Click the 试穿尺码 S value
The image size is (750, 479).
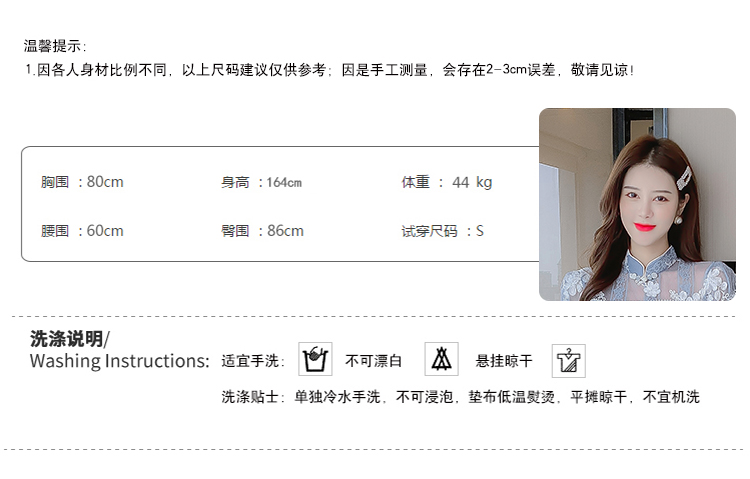442,232
